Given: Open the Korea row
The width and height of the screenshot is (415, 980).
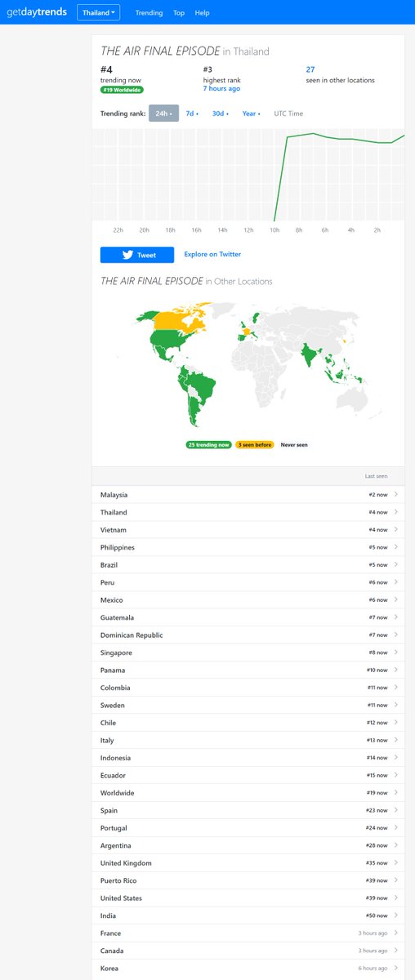Looking at the screenshot, I should (248, 969).
